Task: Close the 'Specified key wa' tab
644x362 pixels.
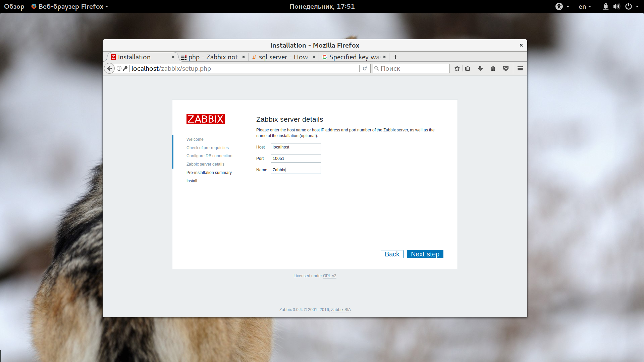Action: (x=384, y=57)
